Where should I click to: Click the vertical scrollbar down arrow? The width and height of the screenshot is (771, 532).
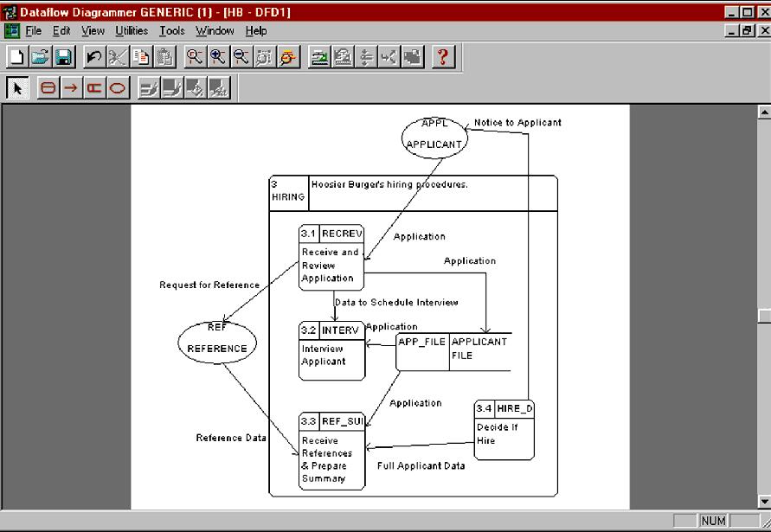[x=763, y=502]
